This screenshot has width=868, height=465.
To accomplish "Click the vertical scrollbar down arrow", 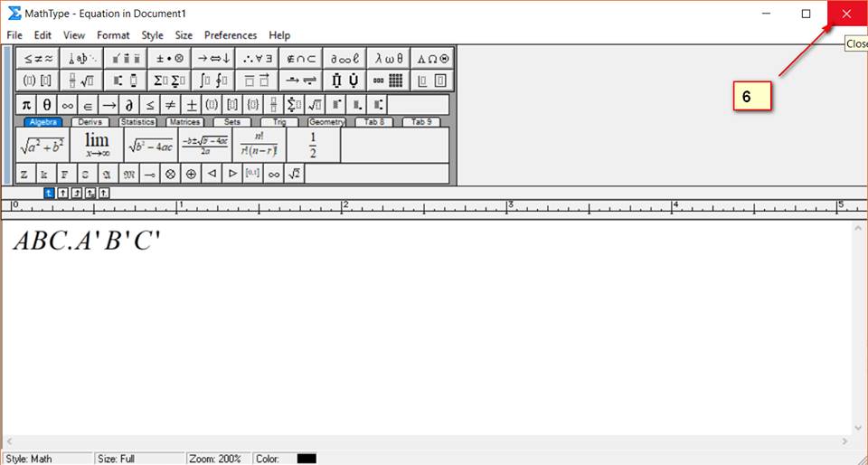I will click(x=858, y=428).
